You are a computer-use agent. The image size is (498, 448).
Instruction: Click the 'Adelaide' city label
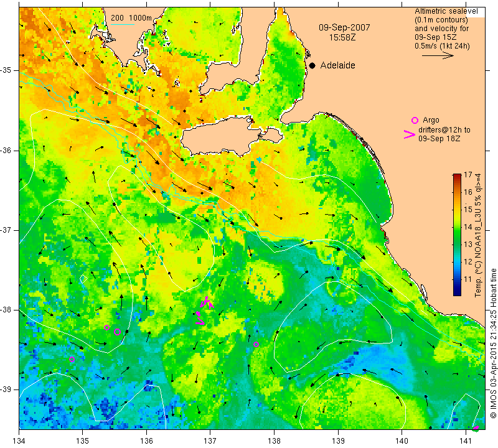click(337, 65)
